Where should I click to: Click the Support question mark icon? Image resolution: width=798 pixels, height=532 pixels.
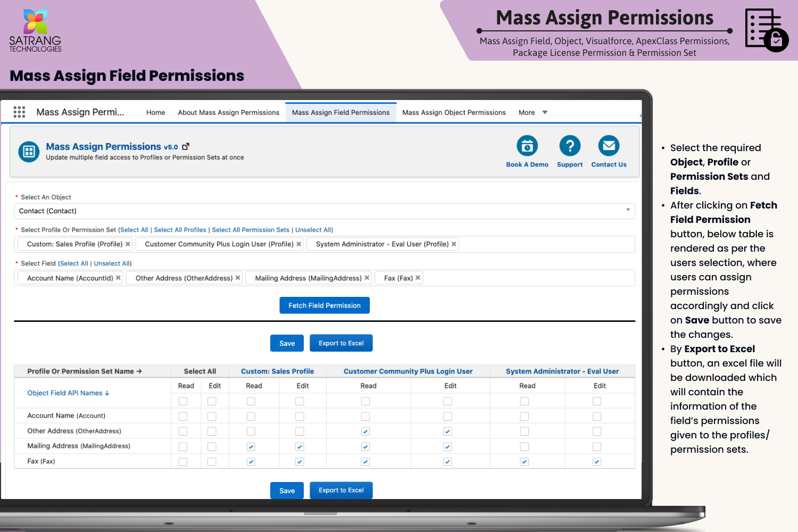[569, 146]
